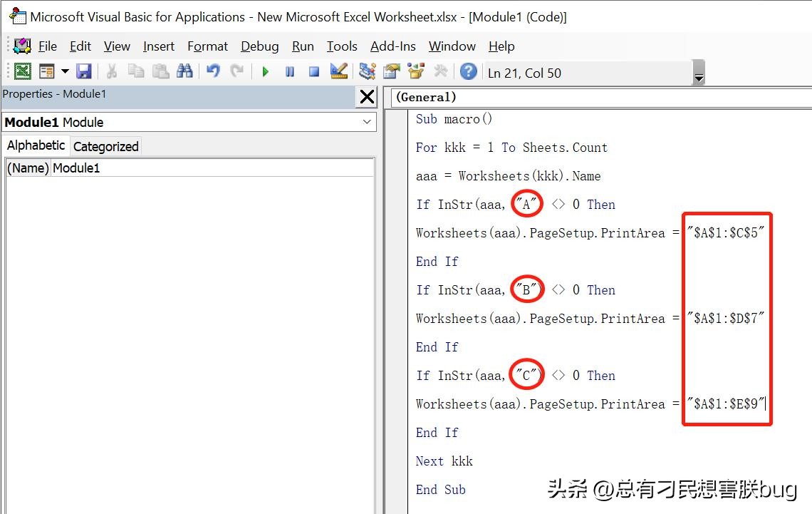The image size is (812, 514).
Task: Open the Properties Window icon
Action: [x=392, y=71]
